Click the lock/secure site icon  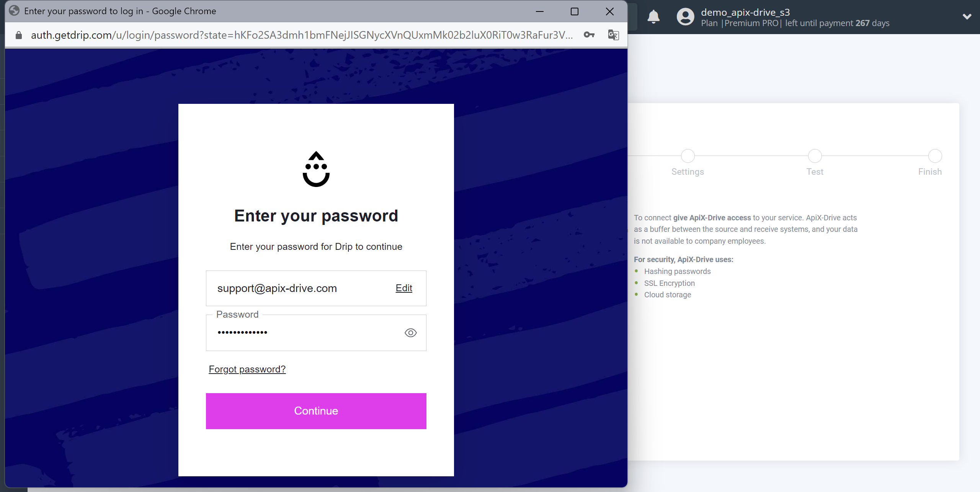pos(18,34)
